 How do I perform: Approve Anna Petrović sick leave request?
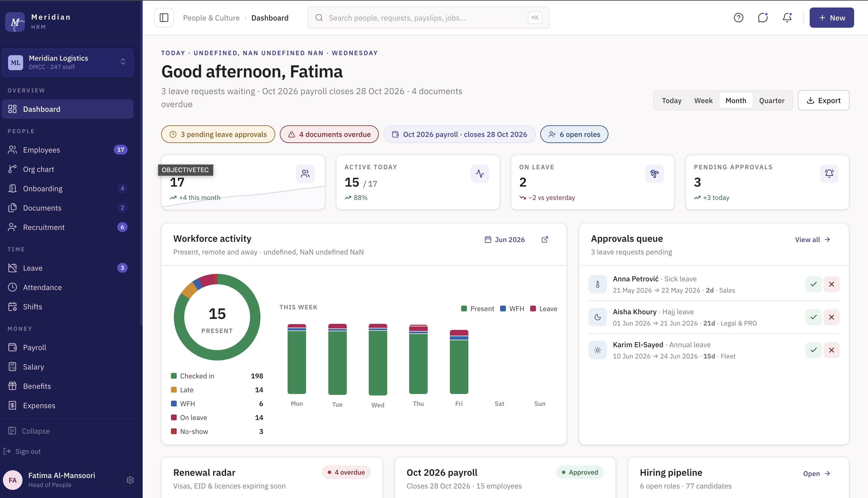[x=813, y=284]
